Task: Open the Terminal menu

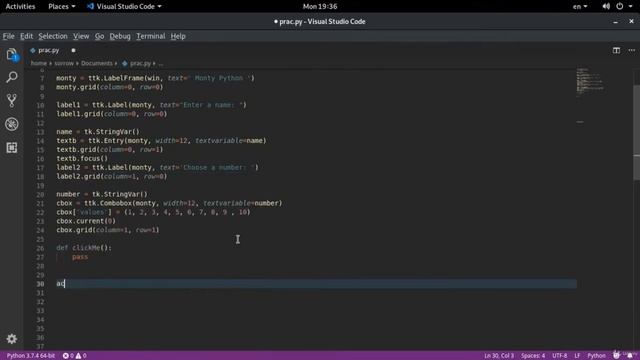Action: [151, 36]
